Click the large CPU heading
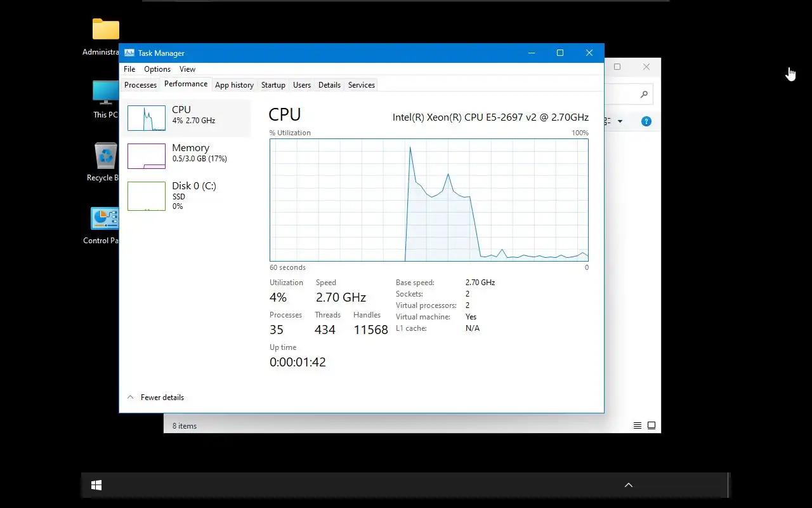The width and height of the screenshot is (812, 508). pos(285,115)
